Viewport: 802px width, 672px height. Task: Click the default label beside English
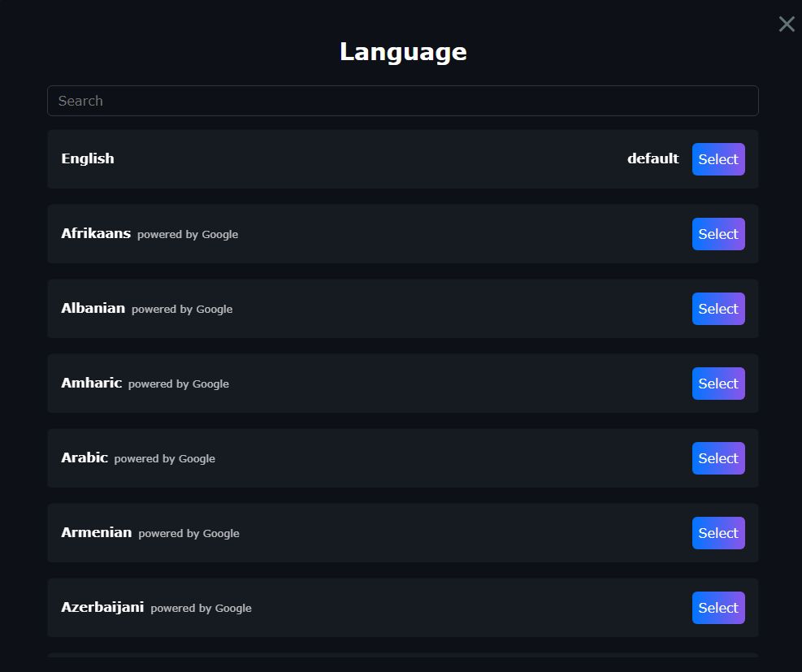(x=652, y=158)
